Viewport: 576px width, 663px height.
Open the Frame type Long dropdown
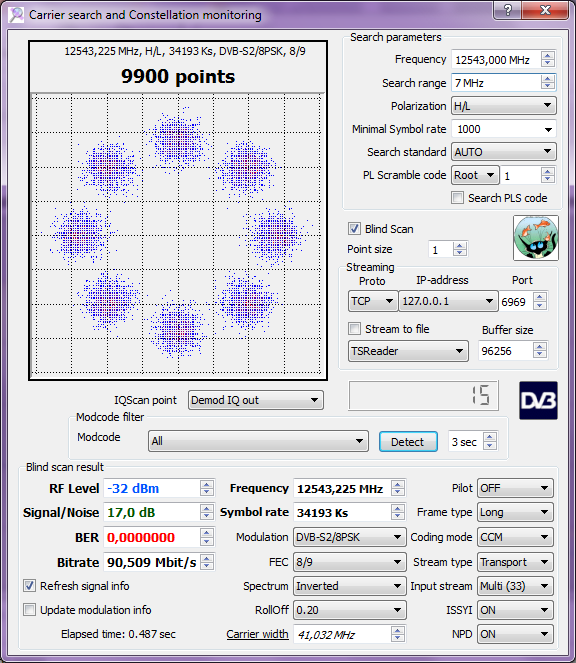pos(515,512)
